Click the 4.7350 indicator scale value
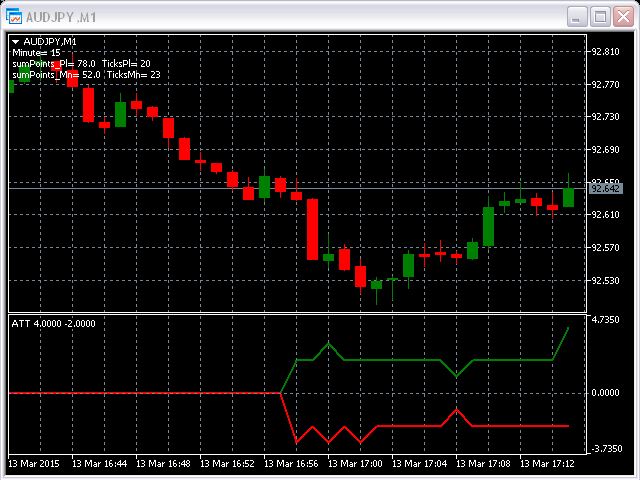Screen dimensions: 640x480 [606, 320]
